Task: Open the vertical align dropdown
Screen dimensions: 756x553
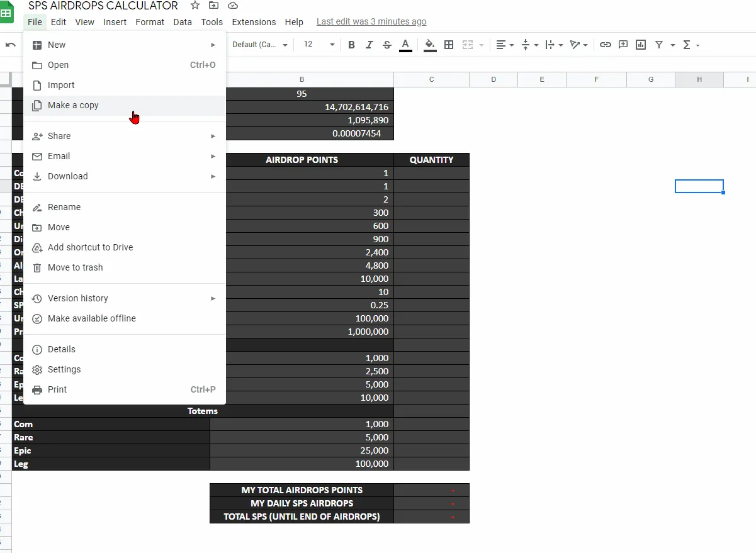Action: coord(529,45)
